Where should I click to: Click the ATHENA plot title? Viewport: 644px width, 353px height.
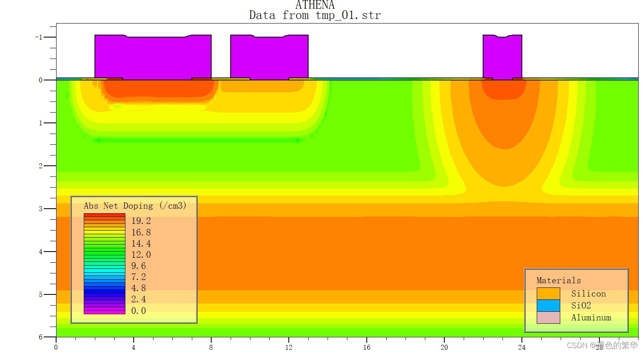[x=315, y=5]
